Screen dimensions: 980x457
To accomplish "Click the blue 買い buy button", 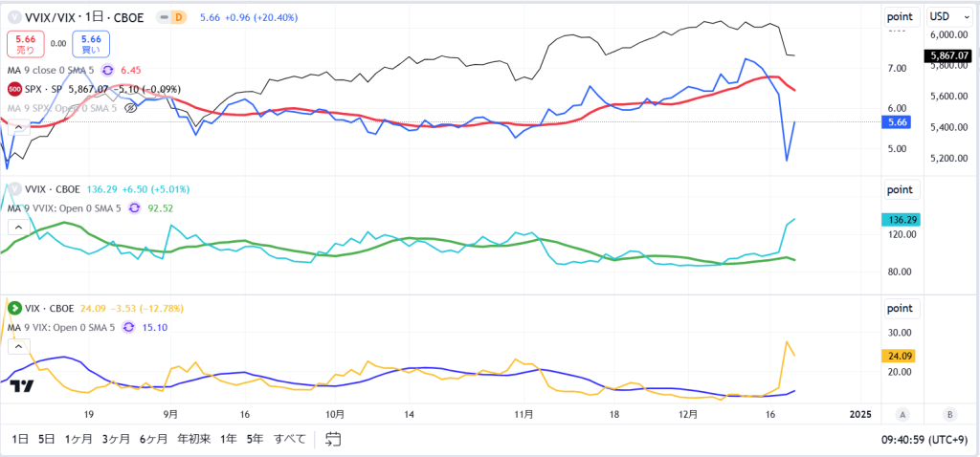I will (x=91, y=44).
